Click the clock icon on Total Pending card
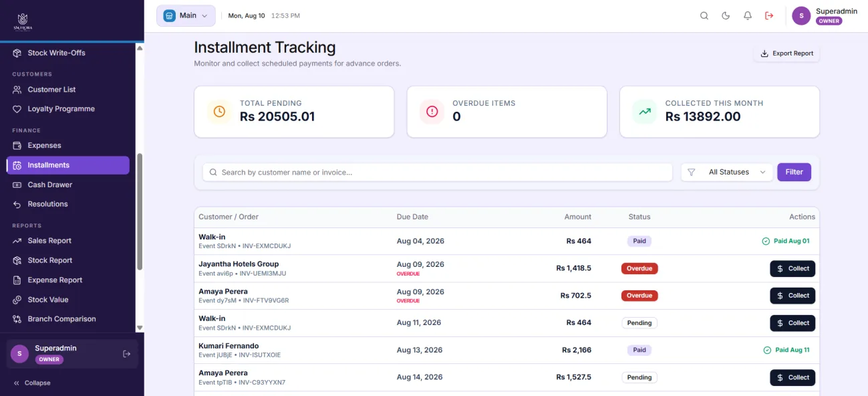This screenshot has width=868, height=396. (x=219, y=112)
